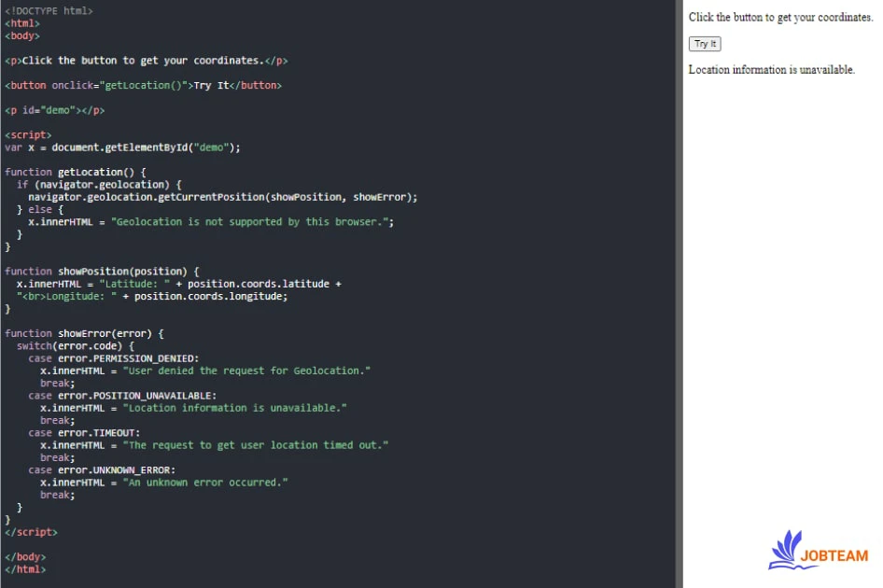Click the closing </html> tag

[x=25, y=569]
